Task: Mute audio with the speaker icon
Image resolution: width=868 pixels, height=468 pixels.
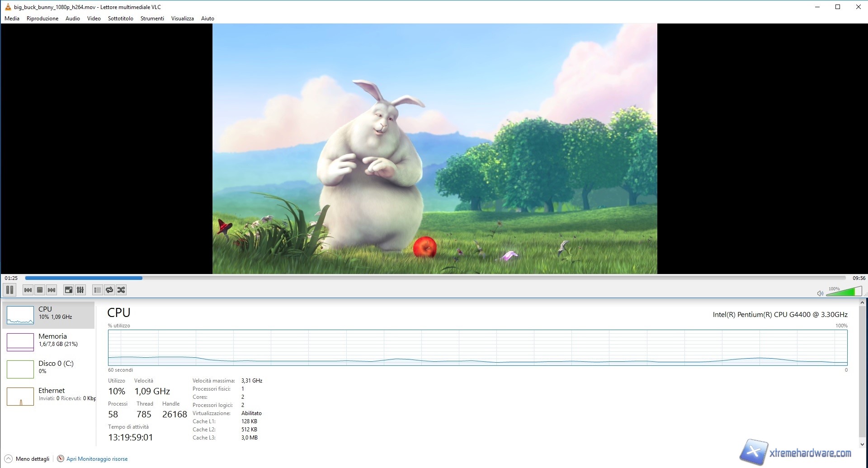Action: pos(820,293)
